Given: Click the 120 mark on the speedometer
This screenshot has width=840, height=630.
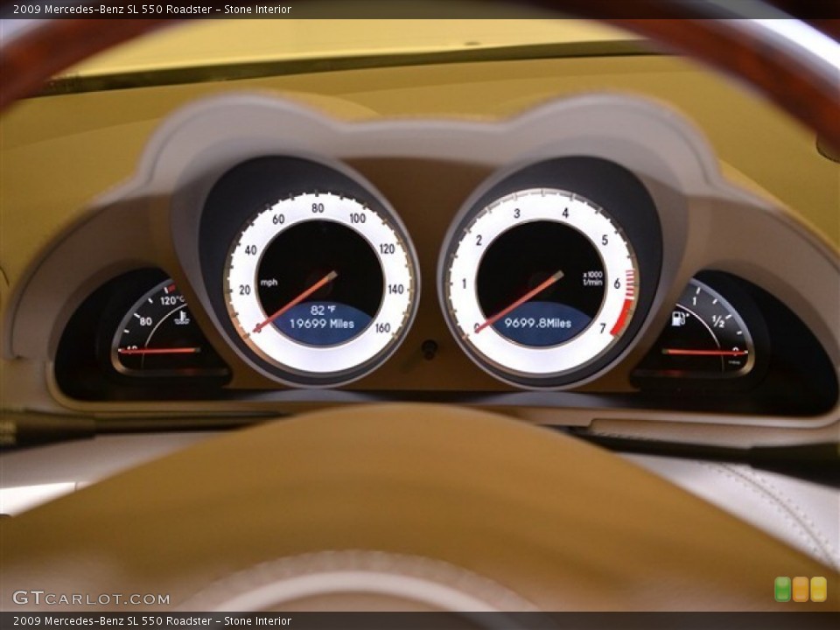Looking at the screenshot, I should tap(387, 248).
